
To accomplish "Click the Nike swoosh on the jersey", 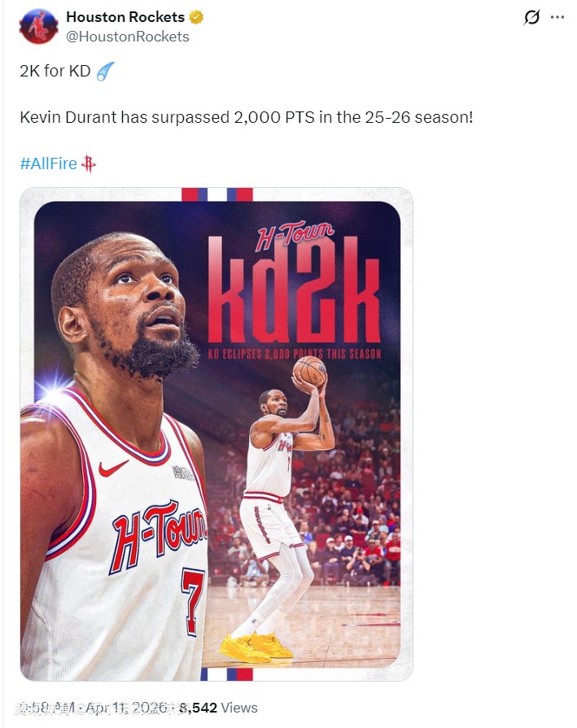I will (113, 468).
